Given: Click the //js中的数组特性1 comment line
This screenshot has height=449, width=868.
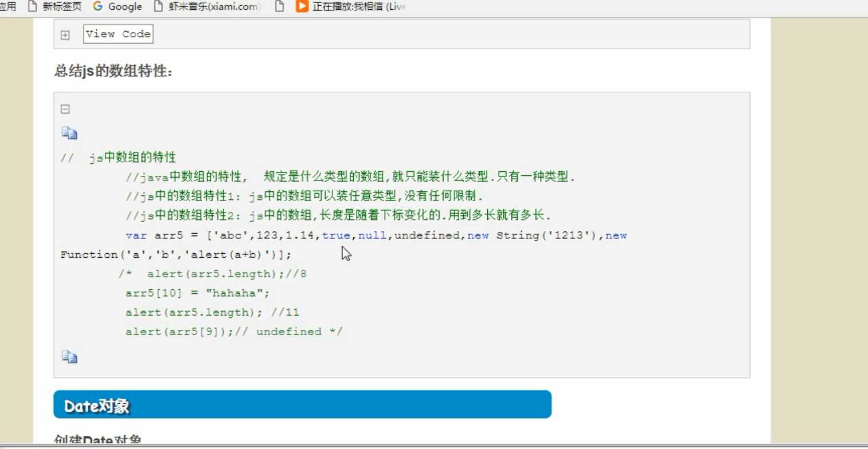Looking at the screenshot, I should (304, 196).
